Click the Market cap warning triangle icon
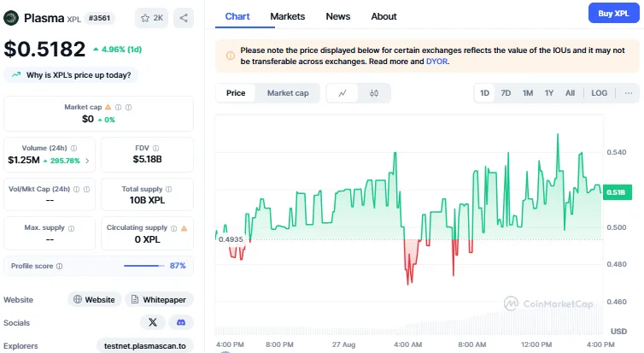Viewport: 644px width, 353px height. point(108,107)
